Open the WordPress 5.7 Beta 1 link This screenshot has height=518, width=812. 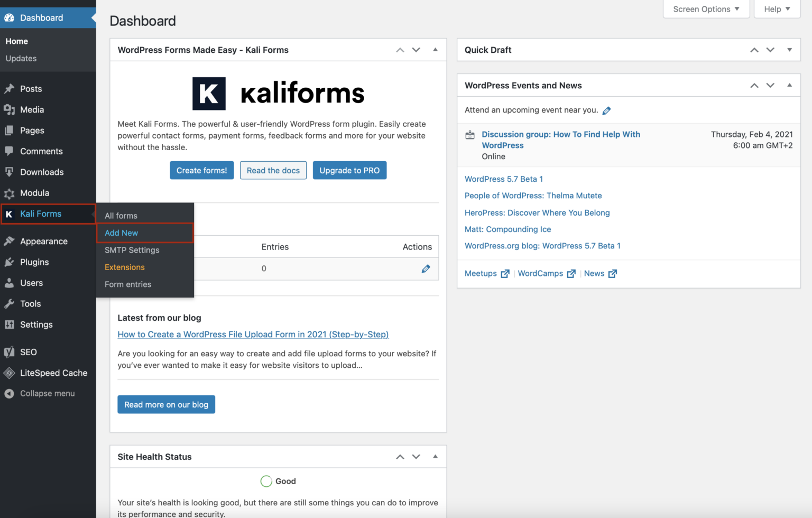503,179
